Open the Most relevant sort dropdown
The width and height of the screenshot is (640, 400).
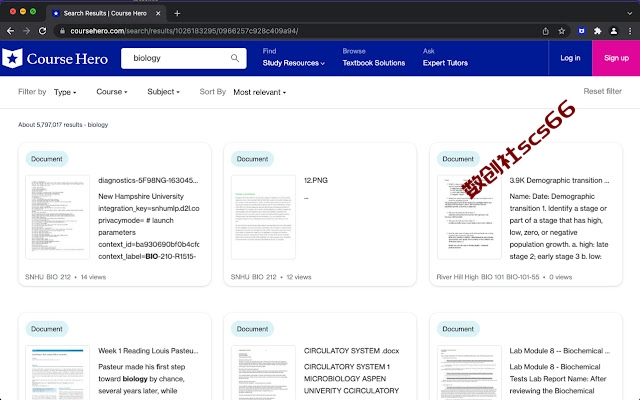click(260, 92)
